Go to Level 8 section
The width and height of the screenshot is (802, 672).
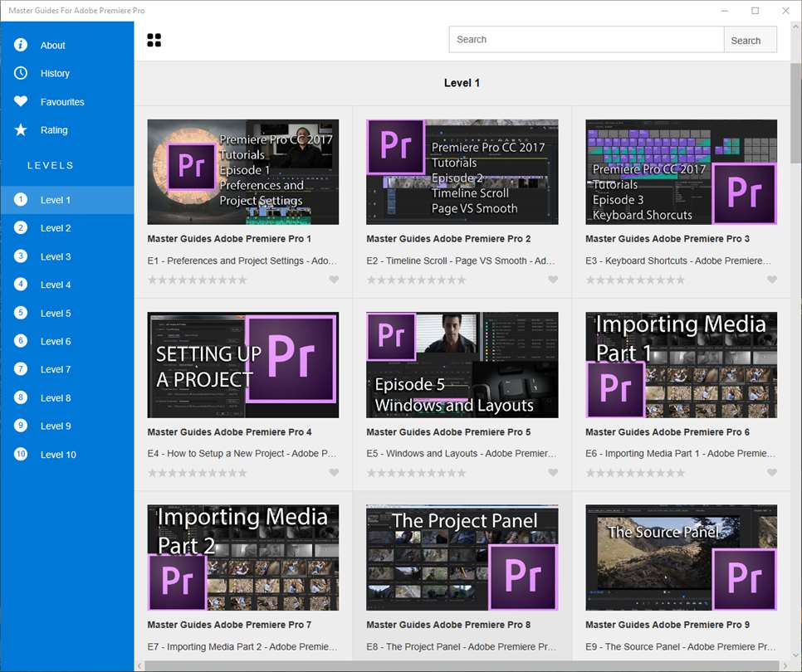coord(56,398)
